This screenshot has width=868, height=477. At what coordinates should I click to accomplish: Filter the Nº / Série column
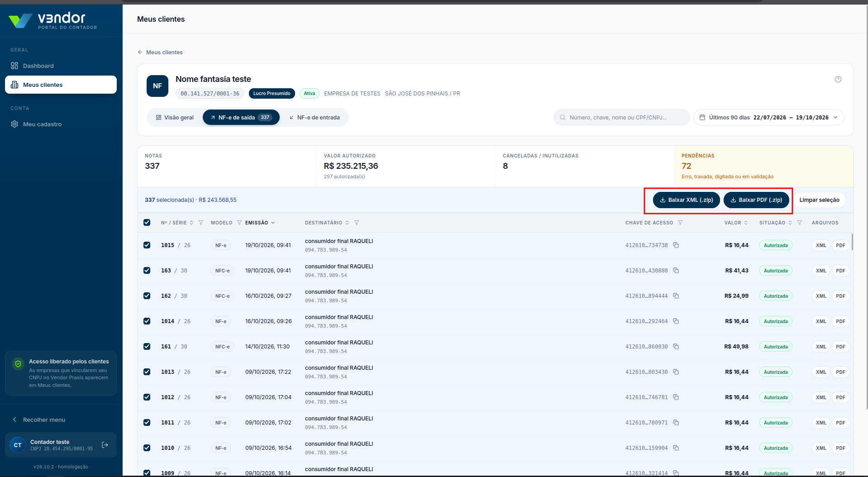point(201,223)
